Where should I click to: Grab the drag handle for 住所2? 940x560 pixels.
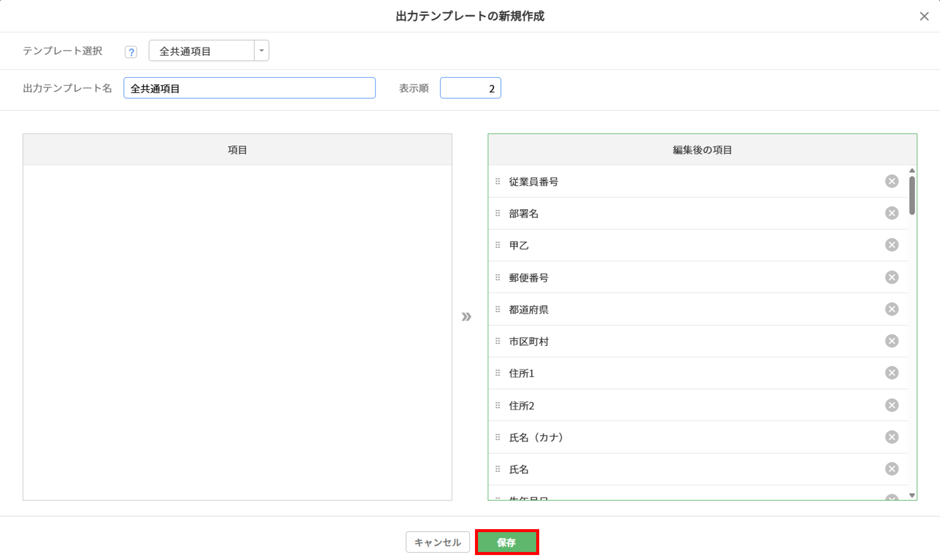497,405
